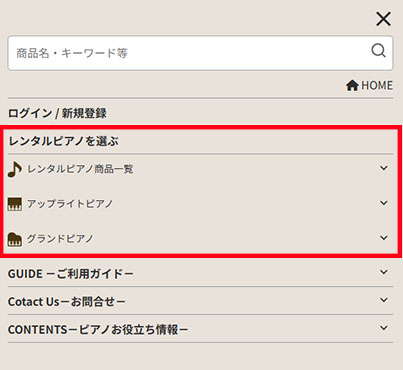Click the house icon beside HOME
This screenshot has height=370, width=403.
(352, 85)
